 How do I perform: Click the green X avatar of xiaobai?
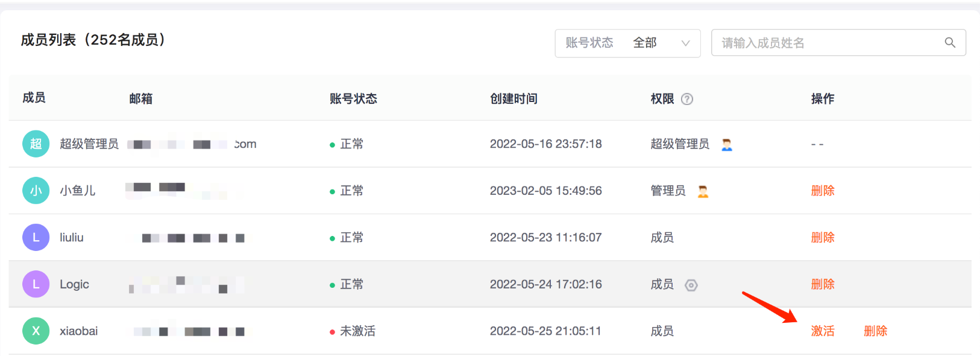tap(36, 331)
